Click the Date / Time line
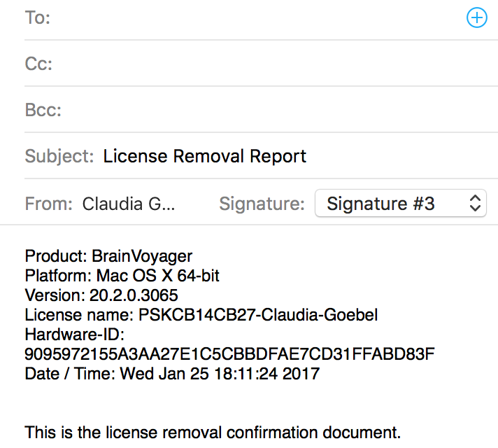The height and width of the screenshot is (448, 498). tap(172, 374)
